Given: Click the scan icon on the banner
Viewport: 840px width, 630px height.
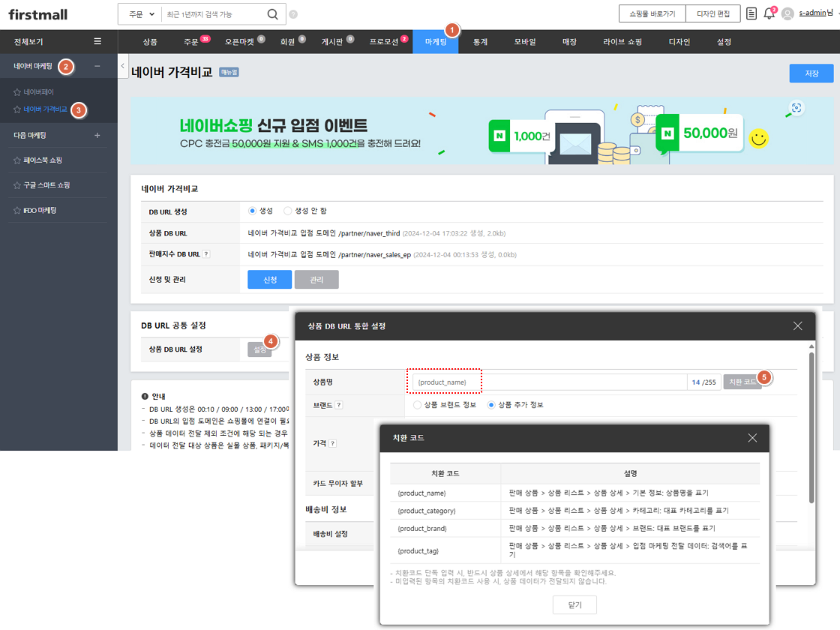Looking at the screenshot, I should tap(796, 108).
